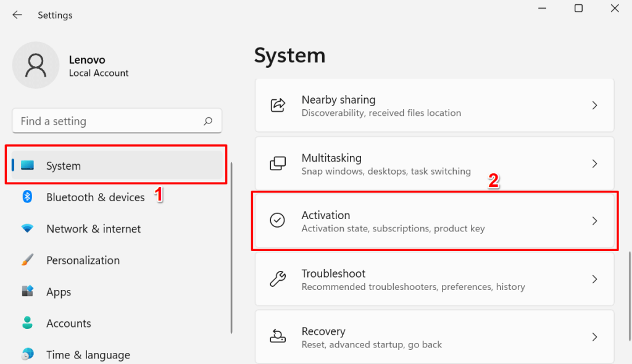The image size is (632, 364).
Task: Click the back arrow in Settings
Action: (x=17, y=15)
